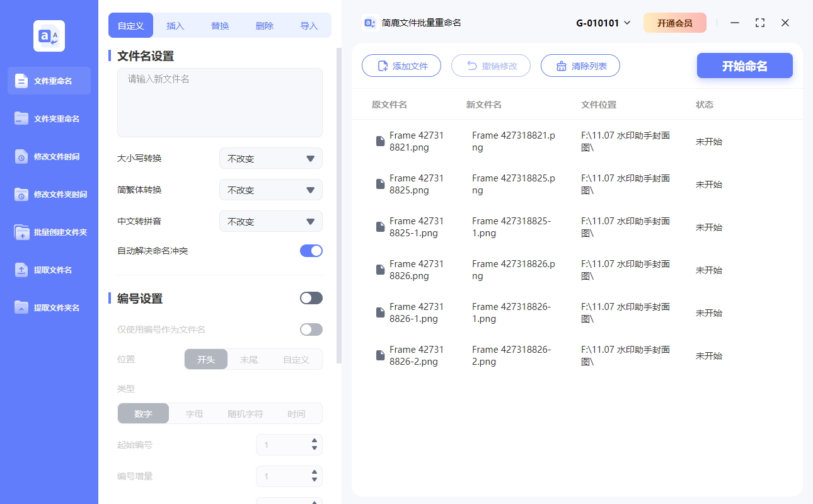Image resolution: width=813 pixels, height=504 pixels.
Task: Open the 大小写转换 dropdown
Action: pos(271,158)
